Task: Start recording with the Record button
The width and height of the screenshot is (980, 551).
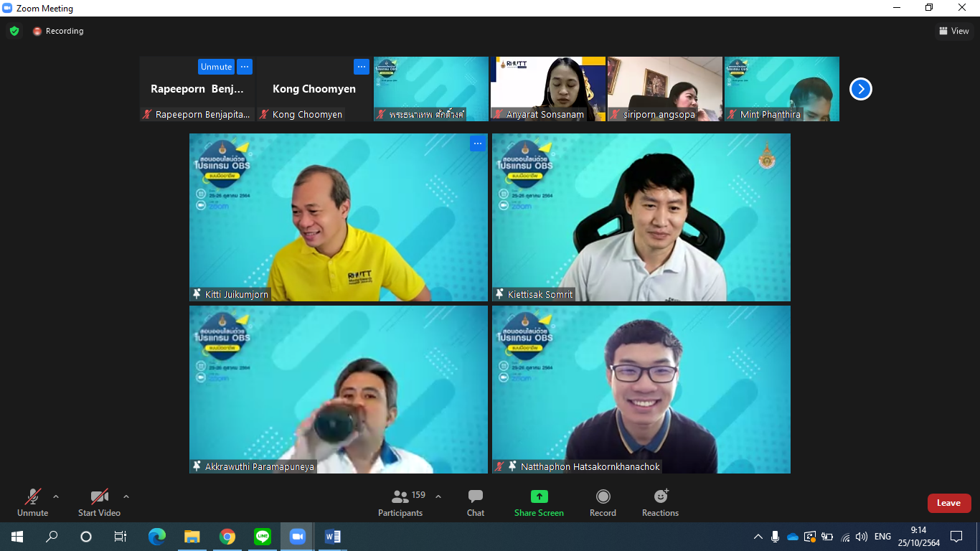Action: tap(603, 502)
